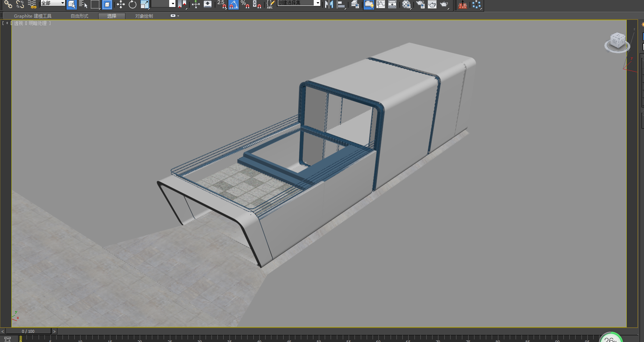Toggle Percent Snap button
The width and height of the screenshot is (644, 342).
[245, 4]
